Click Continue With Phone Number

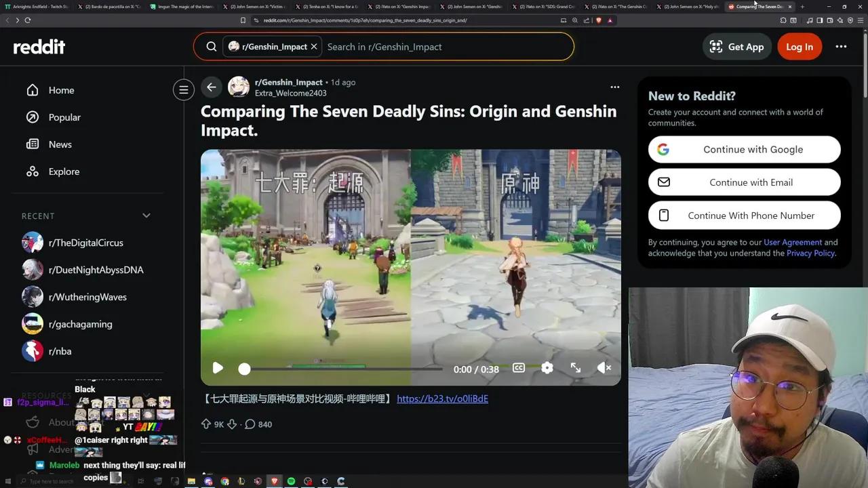click(x=745, y=216)
